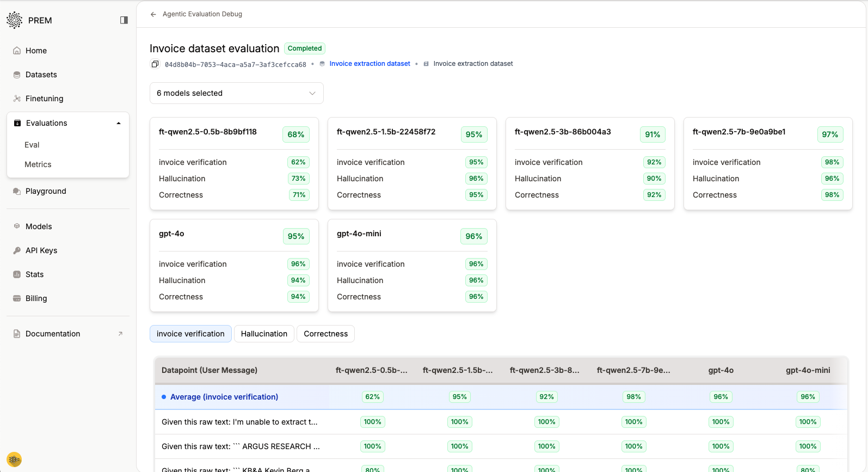This screenshot has height=472, width=868.
Task: Click the Datasets database icon
Action: point(17,75)
